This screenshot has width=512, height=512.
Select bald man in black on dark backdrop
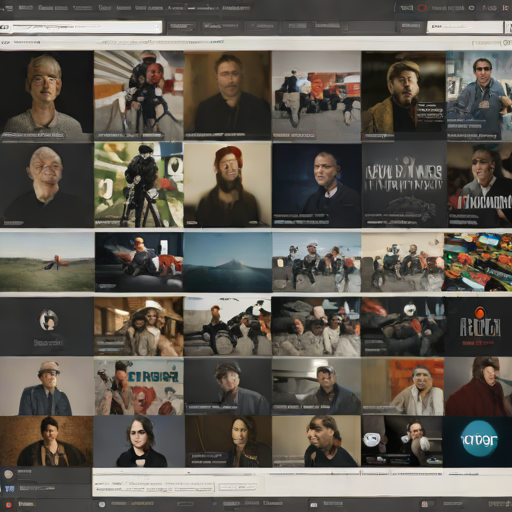[x=46, y=185]
